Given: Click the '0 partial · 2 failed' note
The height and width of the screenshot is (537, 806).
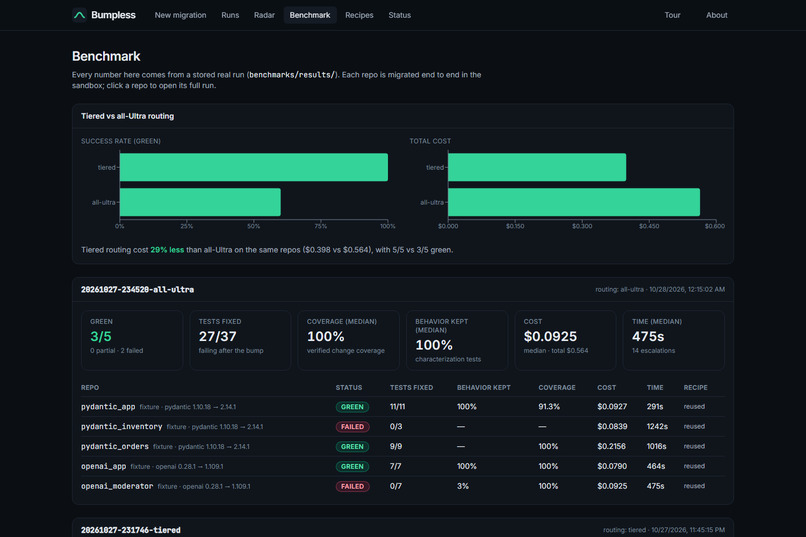Looking at the screenshot, I should click(117, 351).
